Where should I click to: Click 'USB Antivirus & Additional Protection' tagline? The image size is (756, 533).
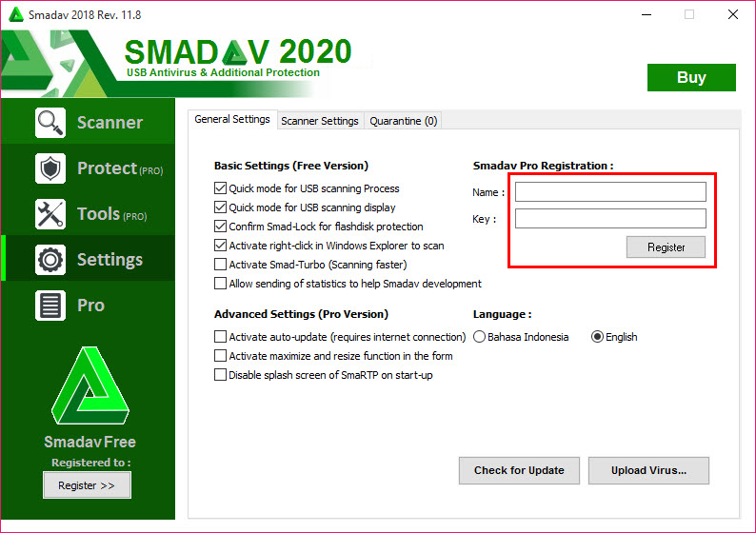click(223, 72)
